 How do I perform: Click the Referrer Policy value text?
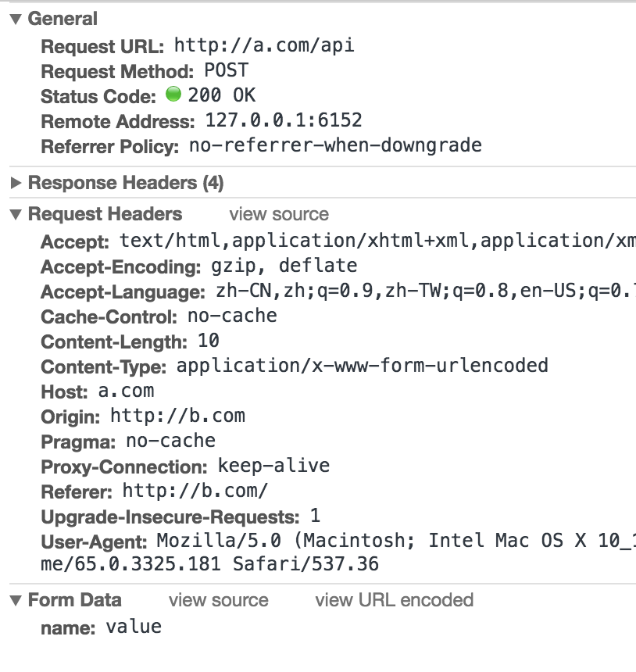pyautogui.click(x=335, y=145)
